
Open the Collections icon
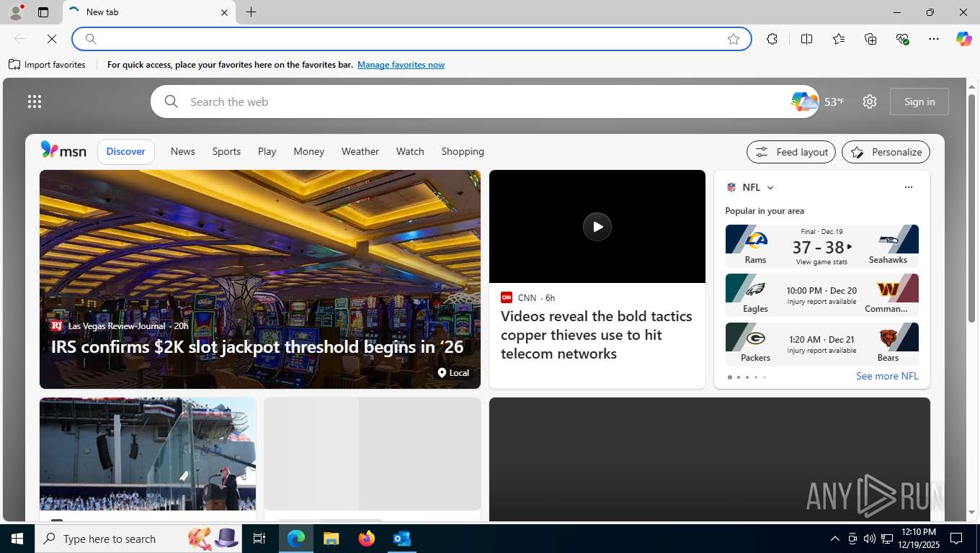(870, 39)
